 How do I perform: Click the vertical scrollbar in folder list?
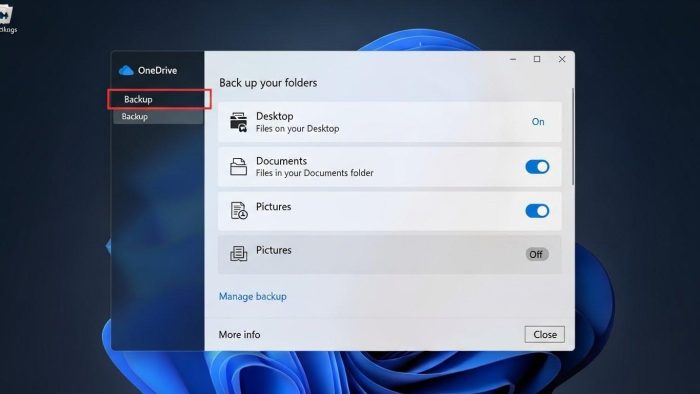(x=573, y=137)
